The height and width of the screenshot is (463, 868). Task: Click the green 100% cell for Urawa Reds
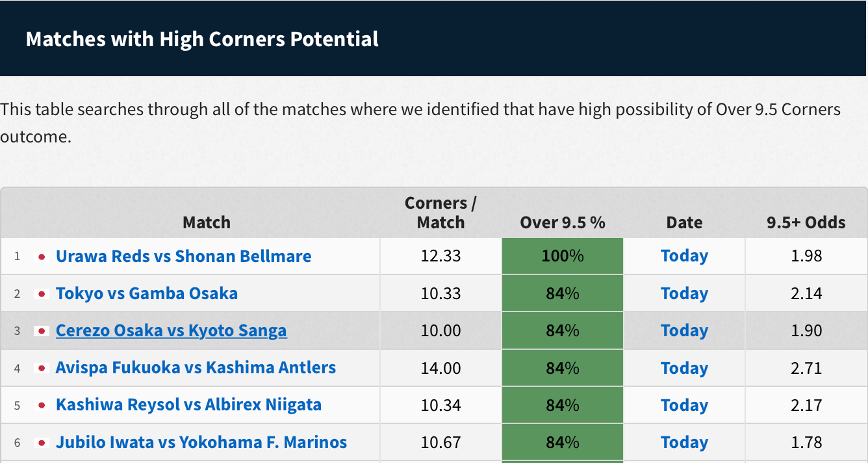click(562, 256)
